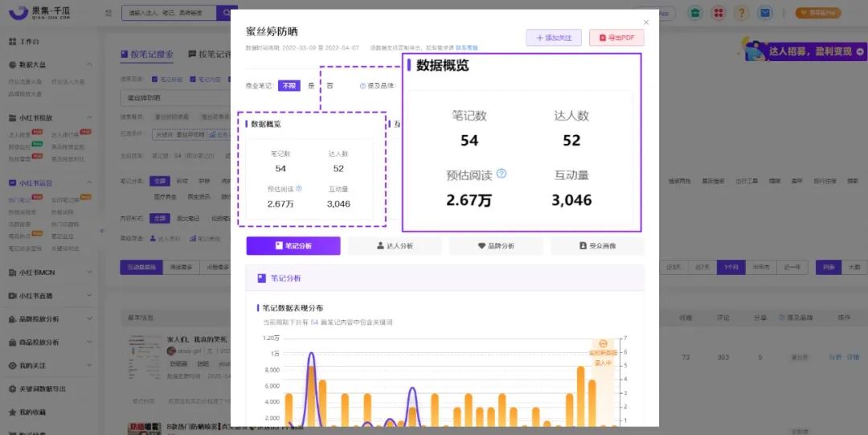
Task: Switch to the 笔记分析 tab
Action: (x=293, y=246)
